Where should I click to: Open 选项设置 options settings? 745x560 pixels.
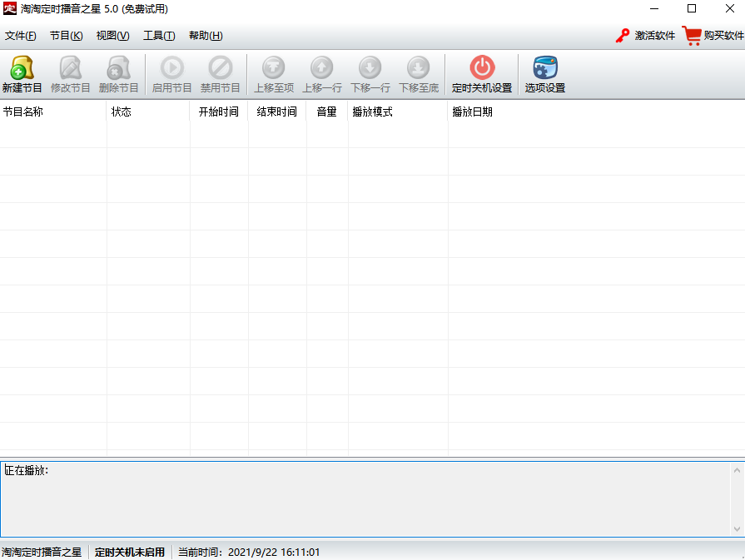(545, 73)
